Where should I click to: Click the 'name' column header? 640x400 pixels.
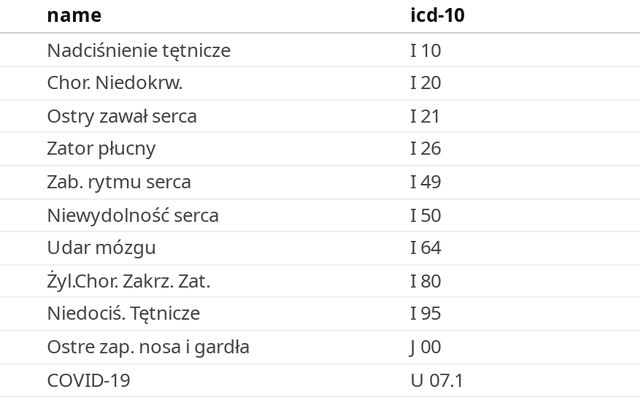click(74, 16)
